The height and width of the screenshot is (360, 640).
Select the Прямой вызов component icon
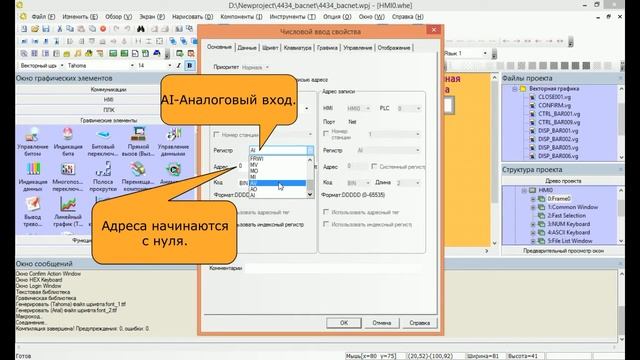point(138,135)
